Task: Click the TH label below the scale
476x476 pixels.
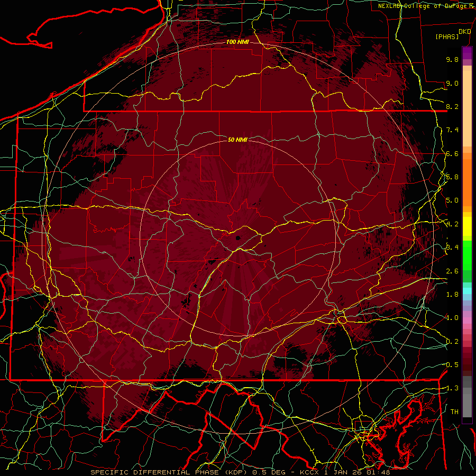Action: coord(454,412)
